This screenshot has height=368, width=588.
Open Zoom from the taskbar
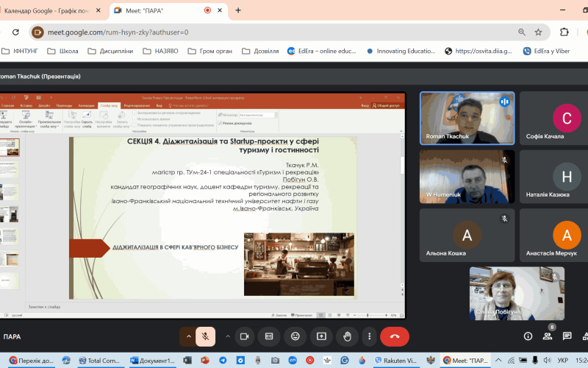click(x=293, y=361)
